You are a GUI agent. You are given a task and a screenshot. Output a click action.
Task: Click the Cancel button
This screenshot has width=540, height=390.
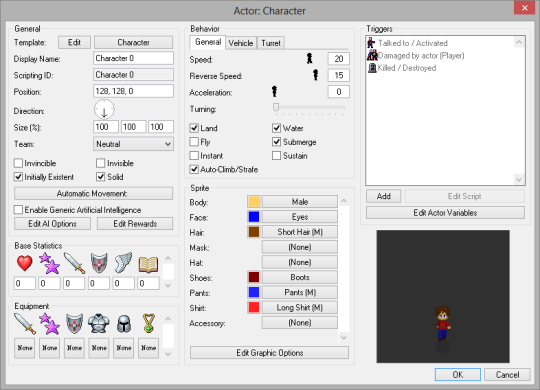(x=507, y=374)
